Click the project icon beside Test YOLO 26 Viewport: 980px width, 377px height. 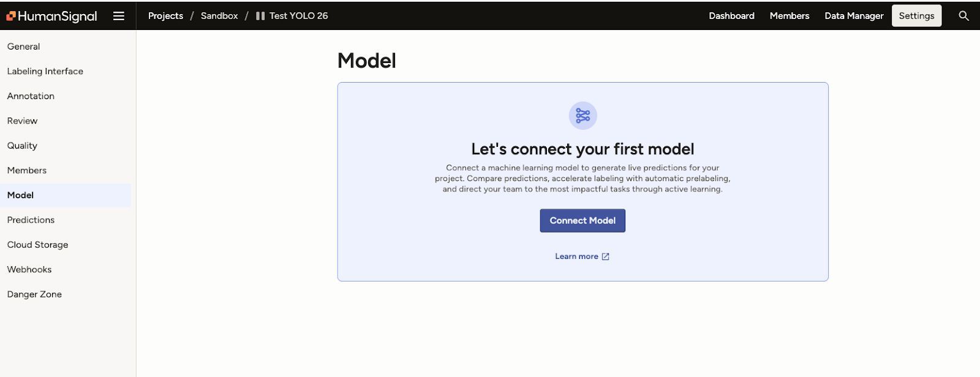[x=260, y=16]
